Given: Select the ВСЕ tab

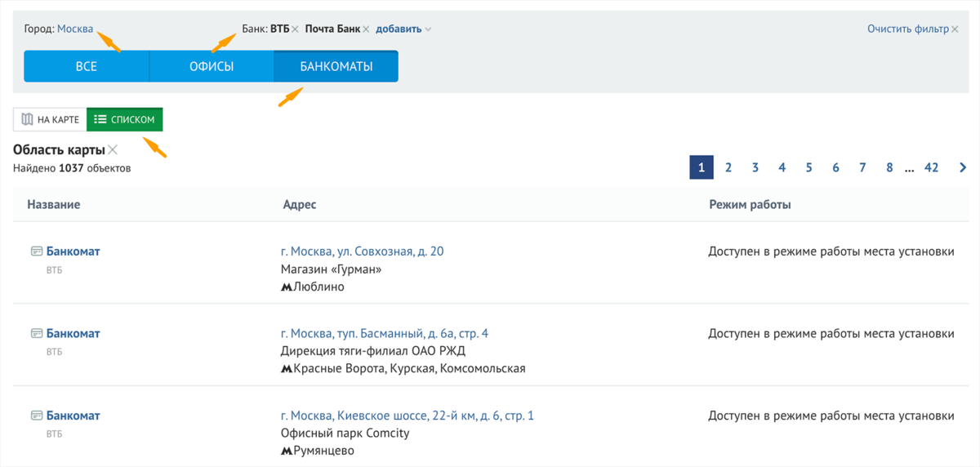Looking at the screenshot, I should click(86, 66).
